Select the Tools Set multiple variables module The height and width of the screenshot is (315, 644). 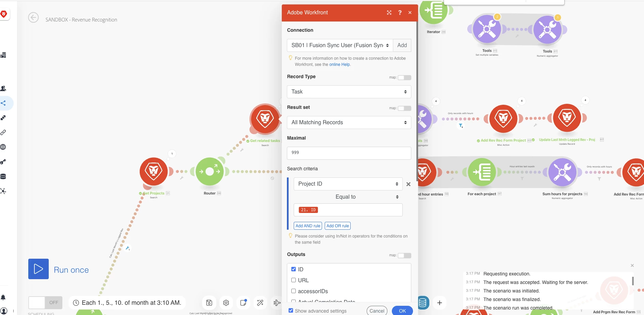pos(487,29)
